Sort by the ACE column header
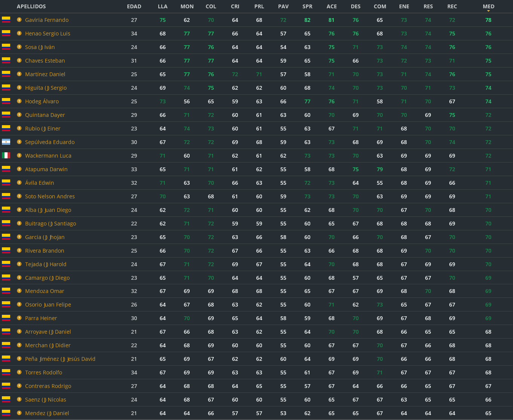This screenshot has width=513, height=420. (332, 6)
